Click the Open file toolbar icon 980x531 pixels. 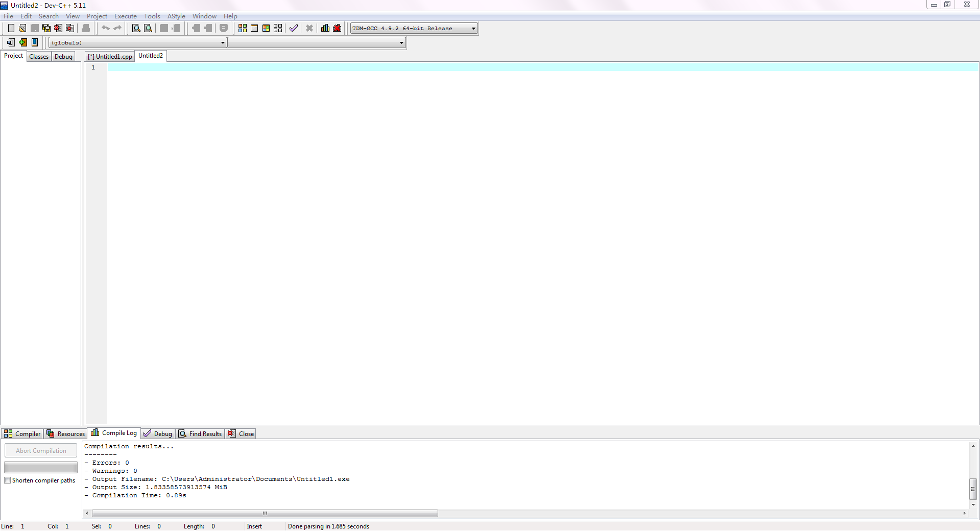pyautogui.click(x=22, y=28)
